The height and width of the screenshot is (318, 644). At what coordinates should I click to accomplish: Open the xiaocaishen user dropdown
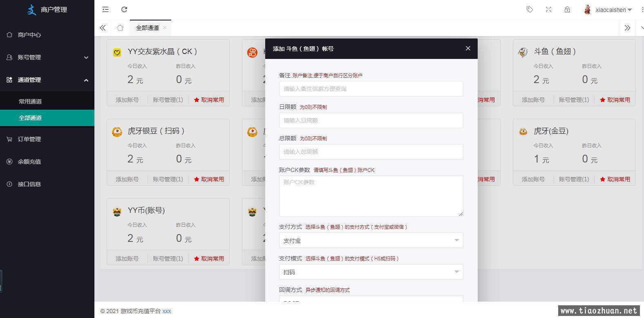coord(609,10)
